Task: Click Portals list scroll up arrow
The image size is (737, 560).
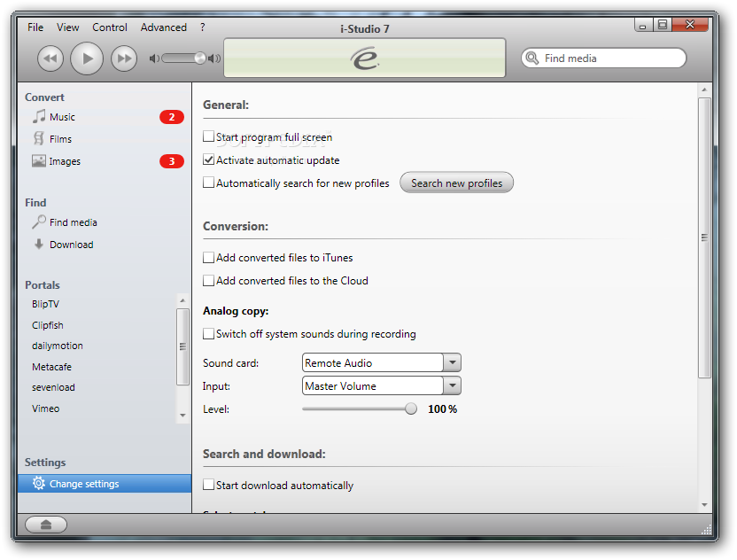Action: click(x=182, y=300)
